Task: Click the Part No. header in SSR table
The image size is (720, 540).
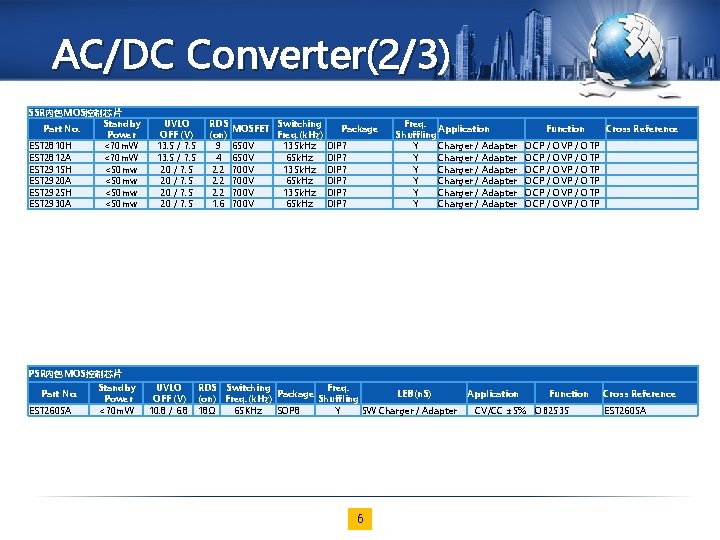Action: click(x=62, y=129)
